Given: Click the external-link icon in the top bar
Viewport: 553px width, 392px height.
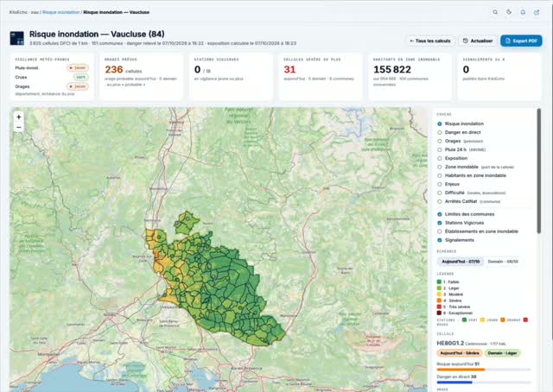Looking at the screenshot, I should click(x=537, y=12).
